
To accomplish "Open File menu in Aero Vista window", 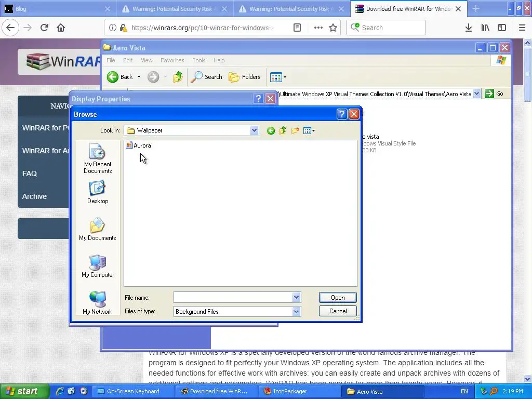I will [111, 60].
